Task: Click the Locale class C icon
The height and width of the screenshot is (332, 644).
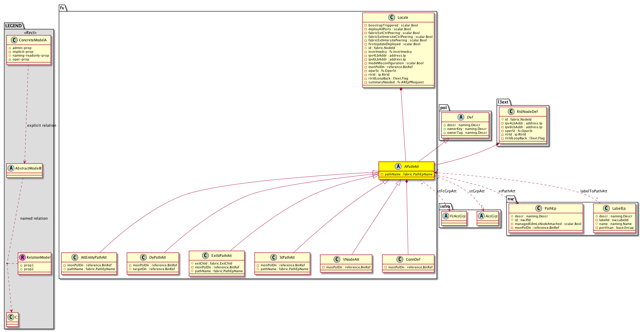Action: pos(392,18)
